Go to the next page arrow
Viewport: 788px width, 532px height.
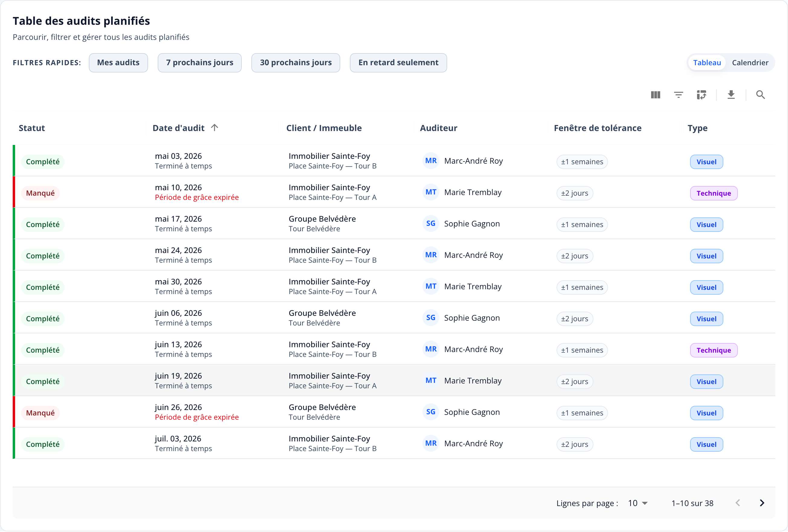[762, 503]
